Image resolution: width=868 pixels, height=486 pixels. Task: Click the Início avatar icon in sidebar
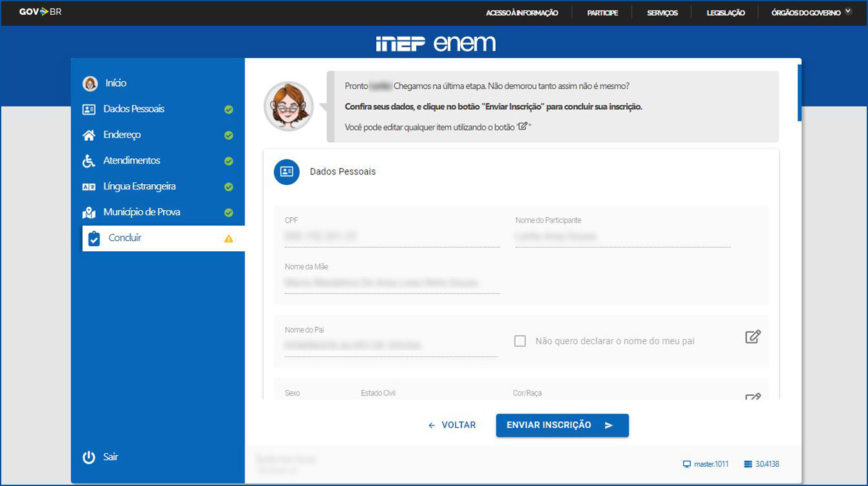(x=90, y=83)
